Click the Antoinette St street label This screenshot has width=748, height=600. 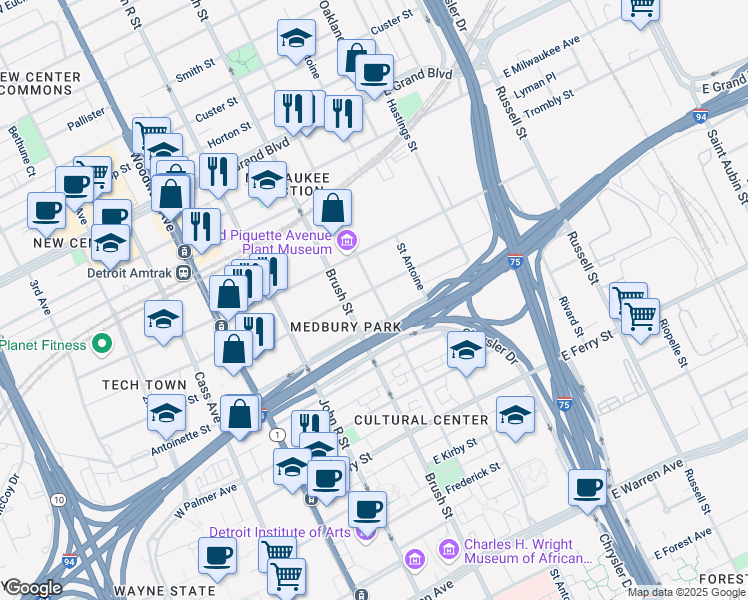click(181, 440)
